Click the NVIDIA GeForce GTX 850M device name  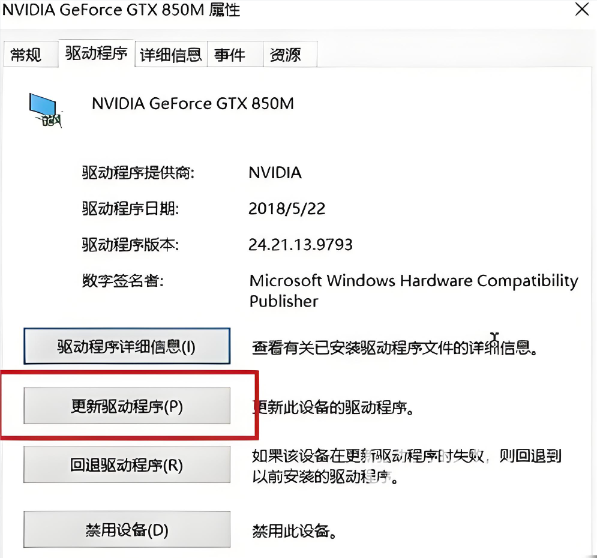coord(193,104)
